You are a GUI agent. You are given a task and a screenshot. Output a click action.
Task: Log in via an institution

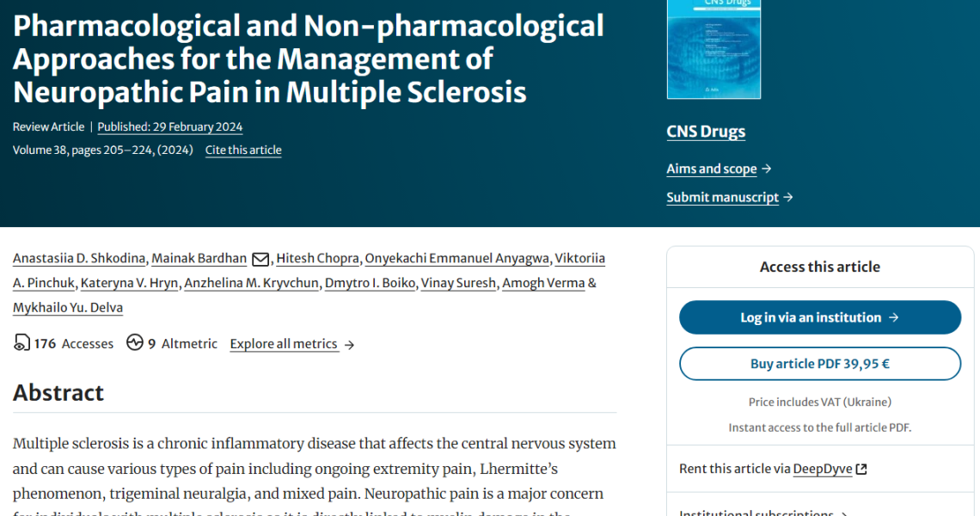[x=820, y=317]
